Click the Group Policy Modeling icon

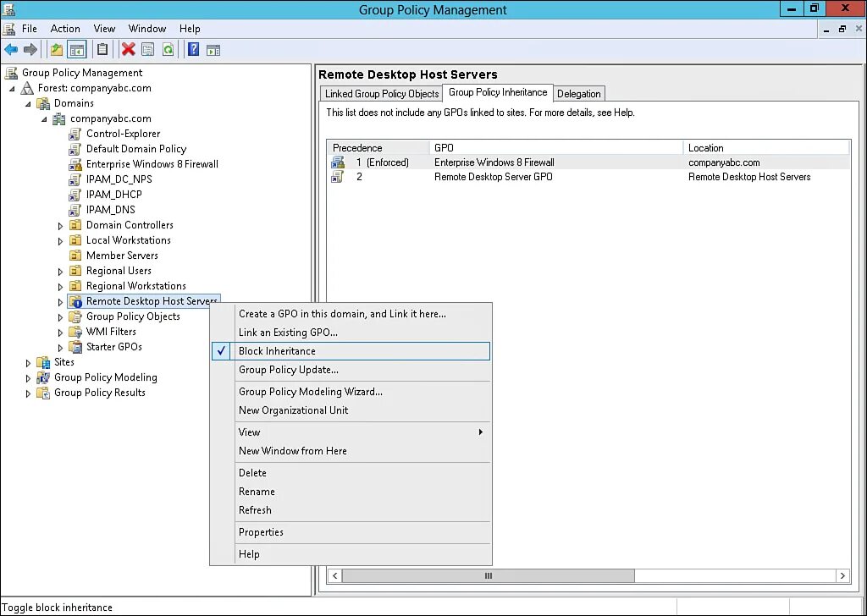[x=43, y=377]
